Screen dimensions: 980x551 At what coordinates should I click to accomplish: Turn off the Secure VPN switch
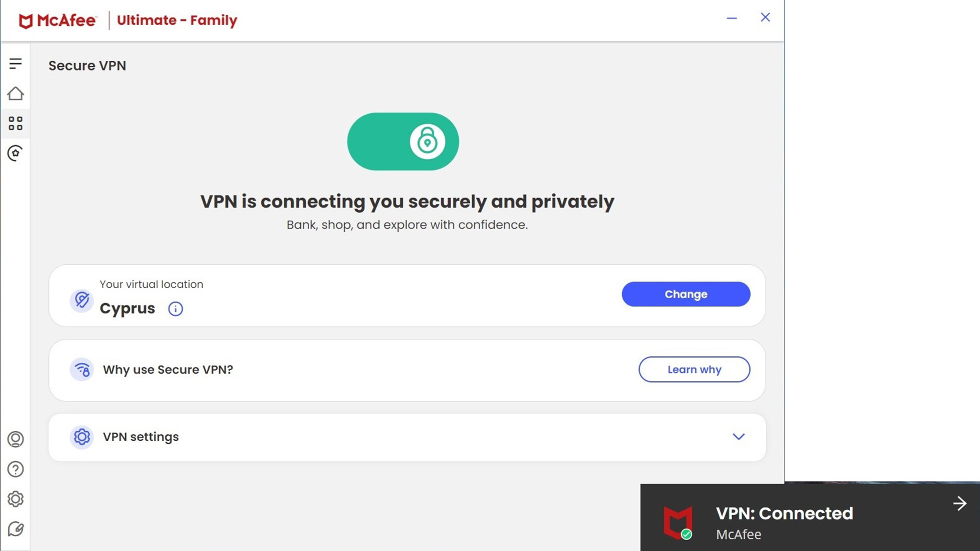click(x=403, y=142)
